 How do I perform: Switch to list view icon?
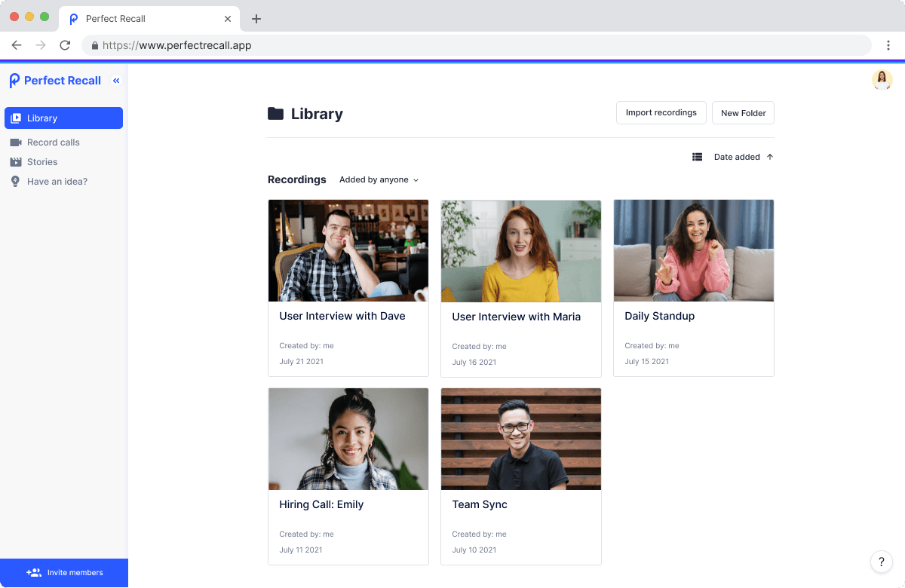697,157
